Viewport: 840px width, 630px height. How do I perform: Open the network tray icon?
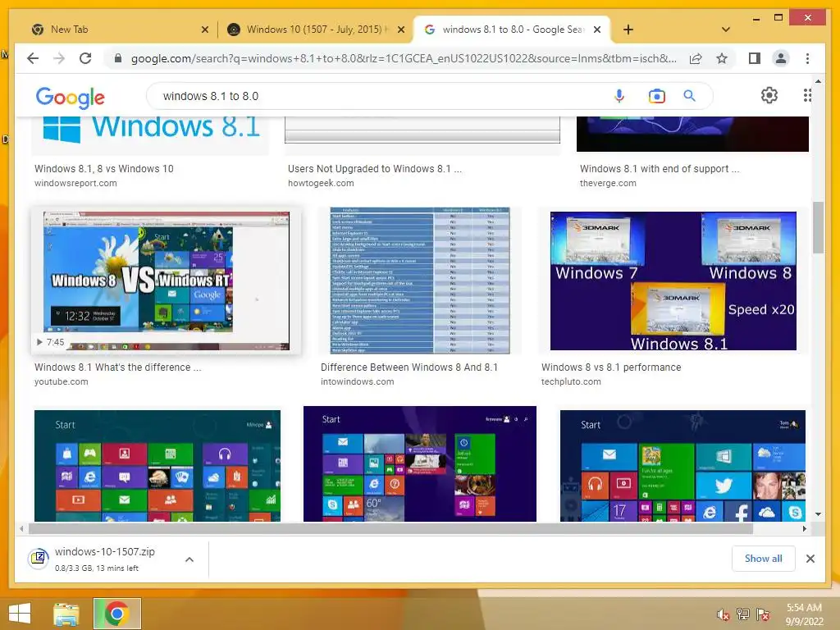click(743, 614)
